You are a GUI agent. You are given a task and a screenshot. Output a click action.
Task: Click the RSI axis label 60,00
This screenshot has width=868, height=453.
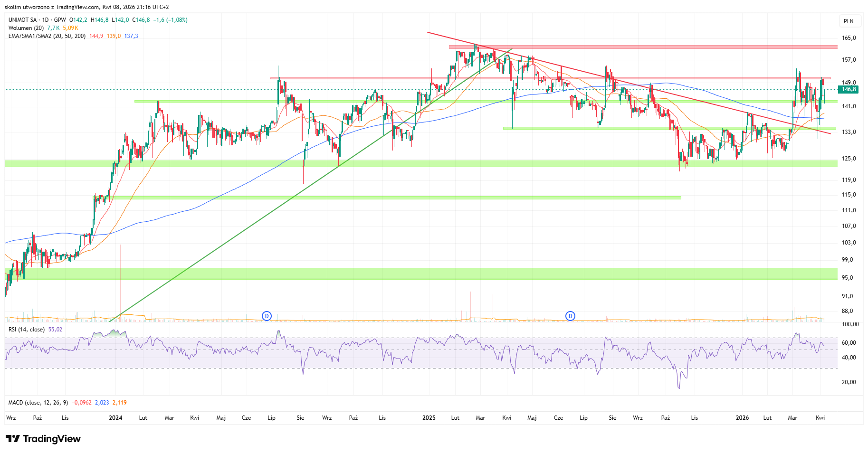(849, 343)
